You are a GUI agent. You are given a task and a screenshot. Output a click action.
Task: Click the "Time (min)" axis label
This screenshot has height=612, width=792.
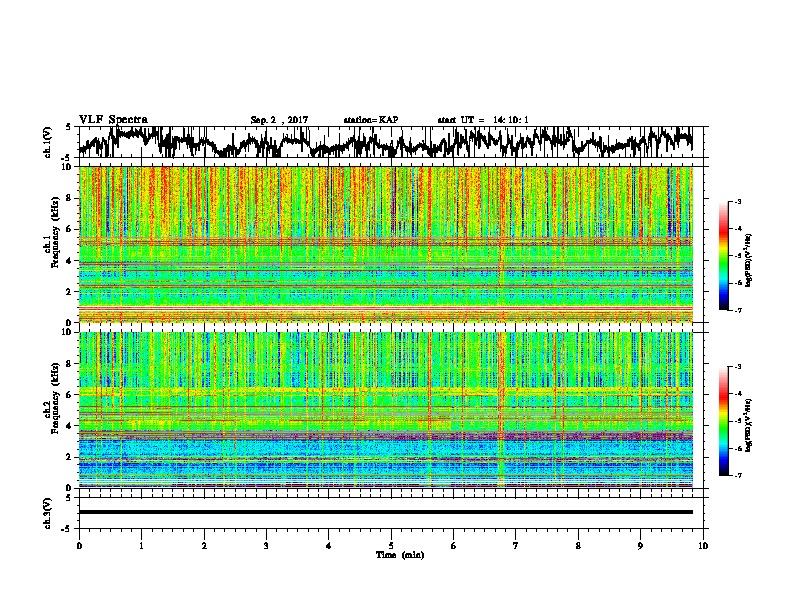click(400, 555)
